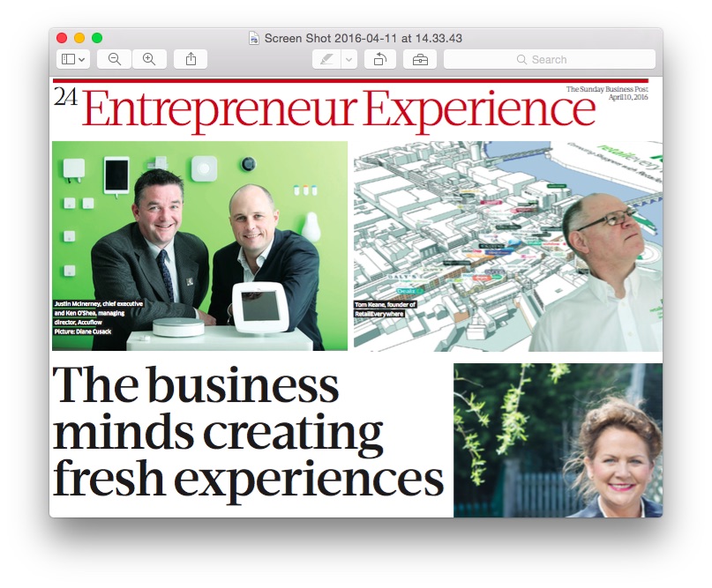Expand the highlight color dropdown arrow
Viewport: 712px width, 588px height.
pos(349,59)
